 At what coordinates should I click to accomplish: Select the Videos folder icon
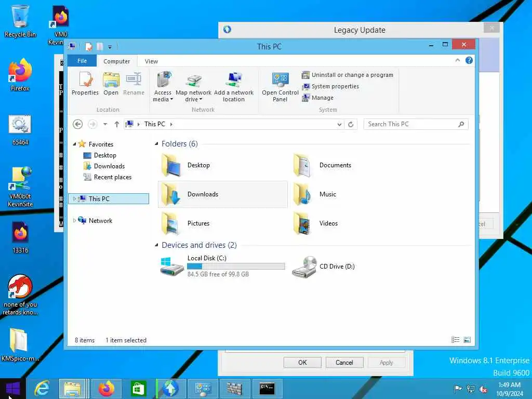pos(302,223)
